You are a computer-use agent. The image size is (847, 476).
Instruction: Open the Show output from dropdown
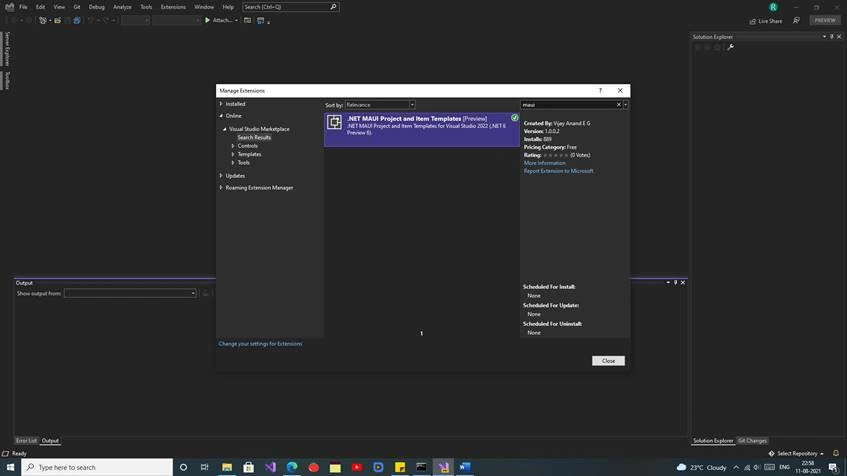[x=130, y=293]
